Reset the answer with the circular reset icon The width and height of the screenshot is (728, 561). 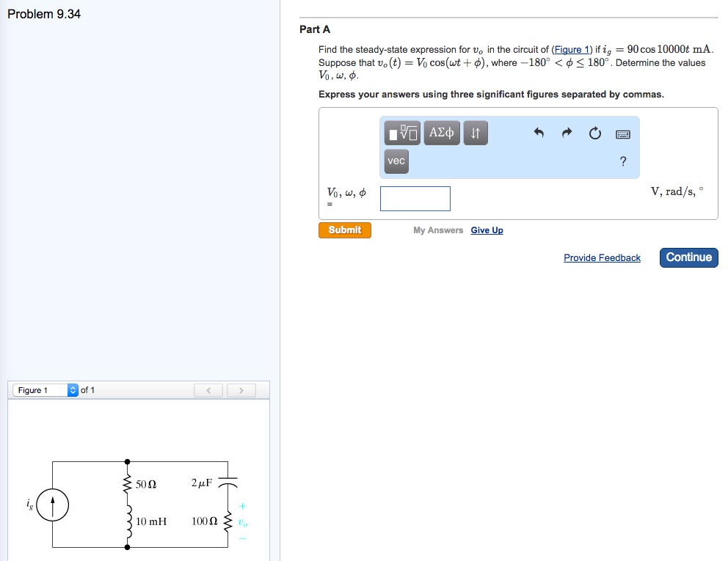[x=594, y=133]
